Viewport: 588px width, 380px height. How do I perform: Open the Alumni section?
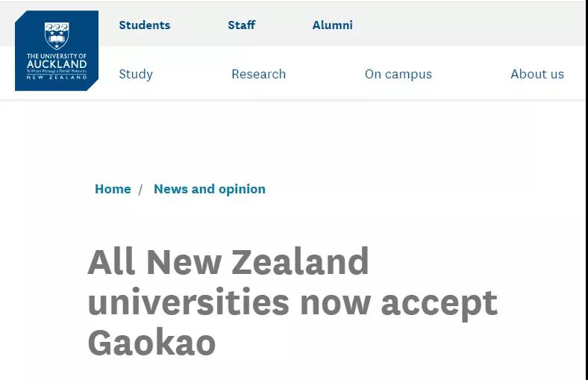coord(333,25)
